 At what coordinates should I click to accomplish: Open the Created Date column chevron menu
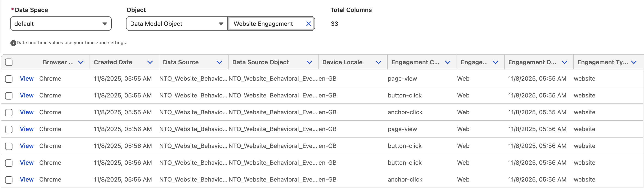click(x=150, y=62)
